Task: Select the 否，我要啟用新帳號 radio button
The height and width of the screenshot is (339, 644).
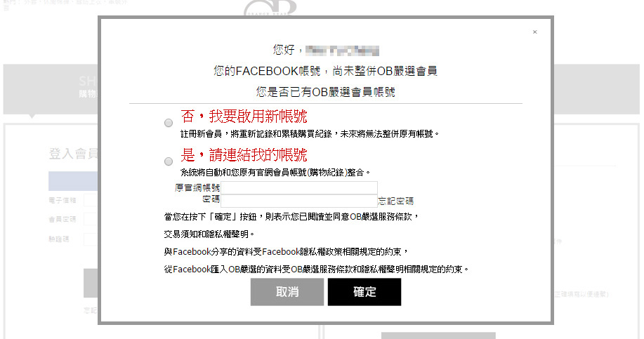Action: point(169,123)
